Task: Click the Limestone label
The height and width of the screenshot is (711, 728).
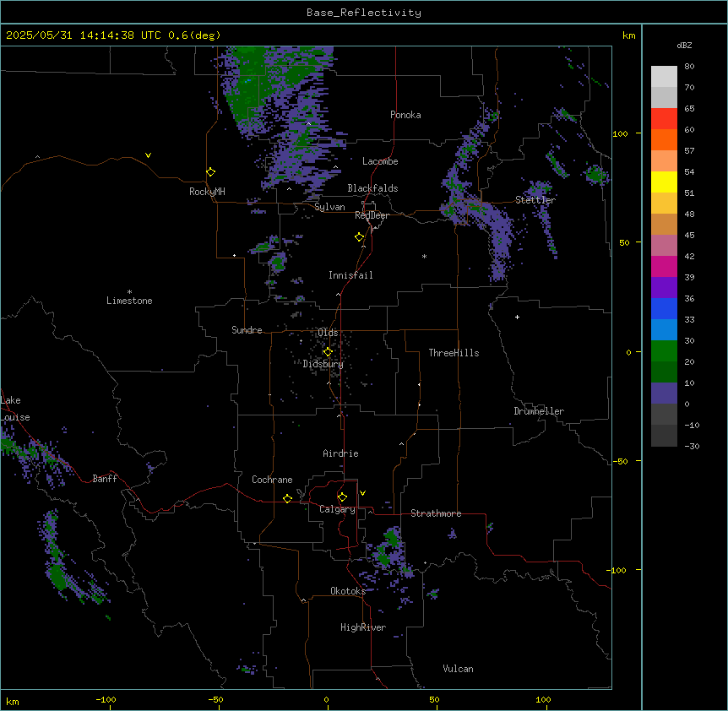Action: pyautogui.click(x=129, y=301)
